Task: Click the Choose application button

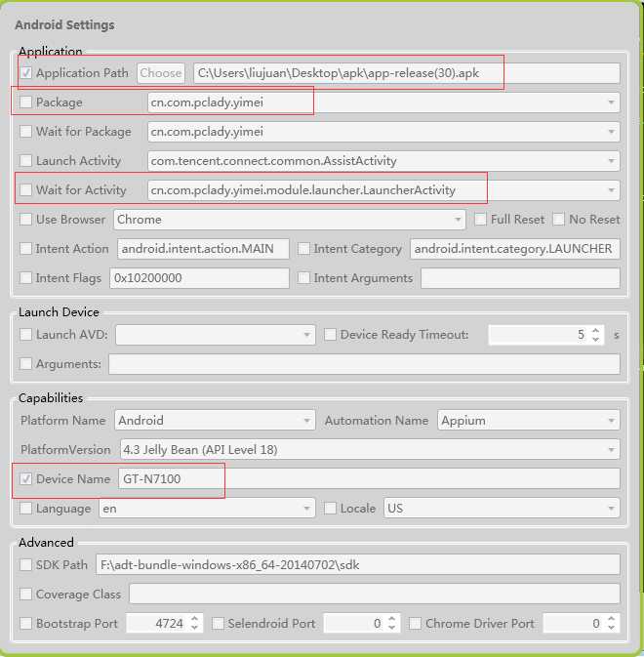Action: point(161,73)
